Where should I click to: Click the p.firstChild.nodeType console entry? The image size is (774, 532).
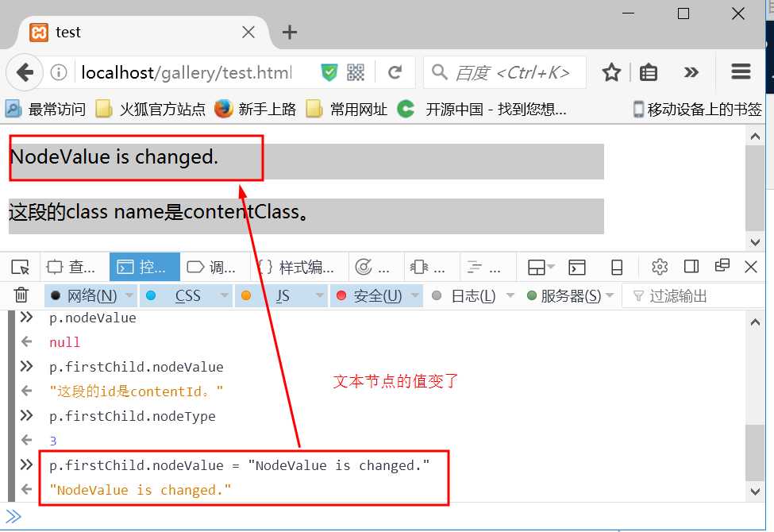pyautogui.click(x=133, y=416)
